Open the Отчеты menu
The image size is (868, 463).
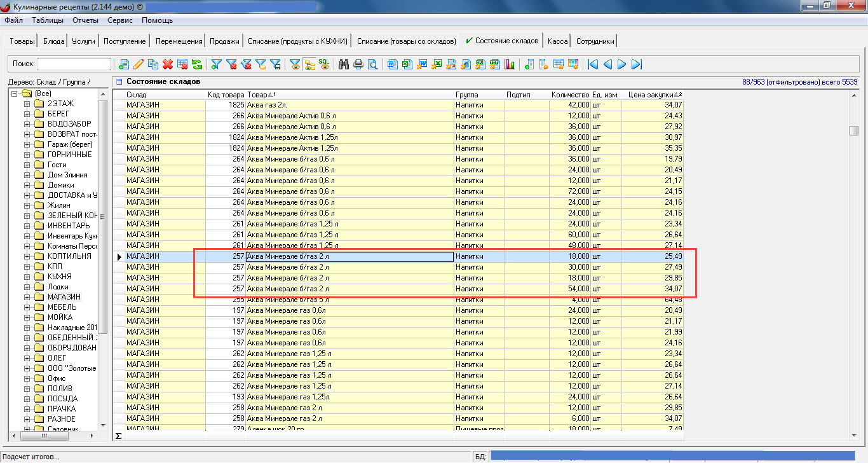pyautogui.click(x=85, y=20)
